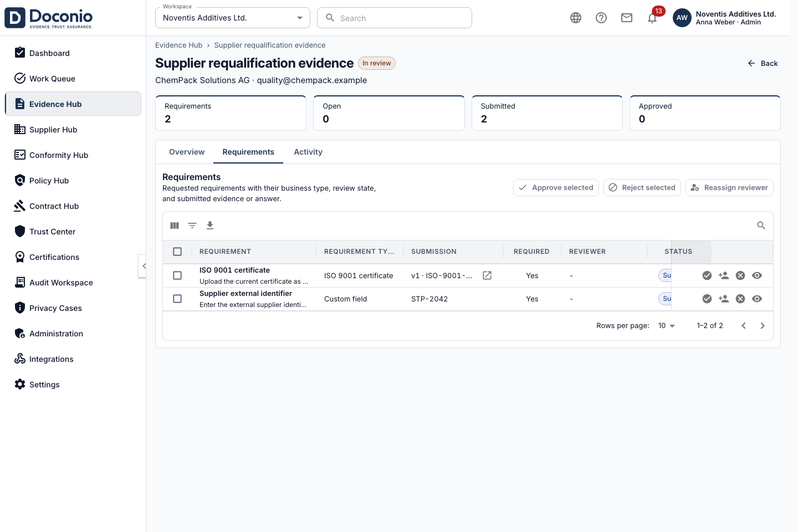The width and height of the screenshot is (798, 532).
Task: Open Audit Workspace in the sidebar
Action: pos(73,283)
